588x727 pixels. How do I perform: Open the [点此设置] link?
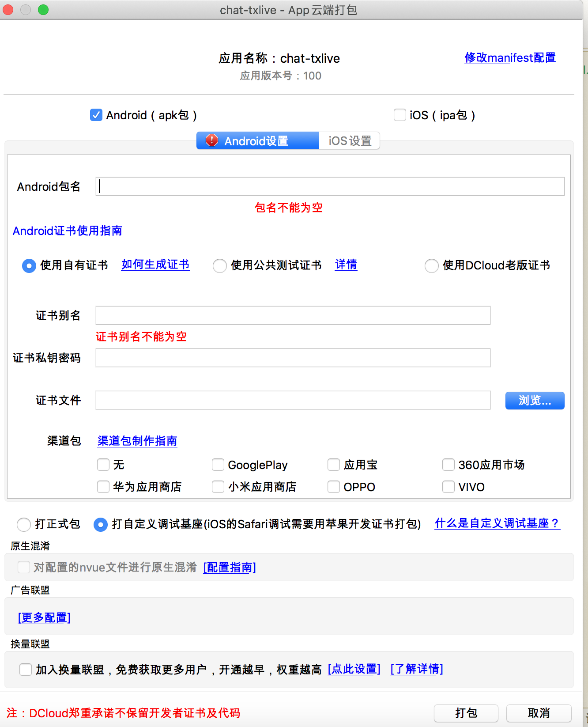click(x=354, y=669)
